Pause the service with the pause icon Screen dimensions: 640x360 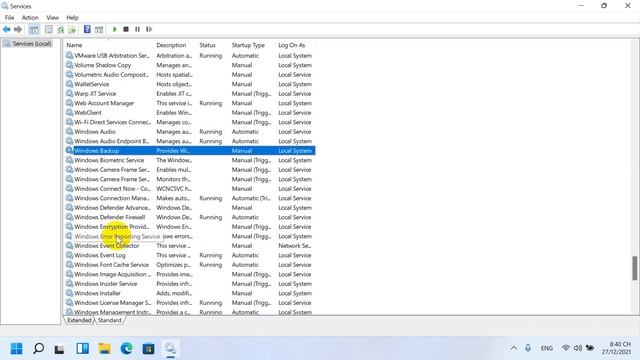138,29
